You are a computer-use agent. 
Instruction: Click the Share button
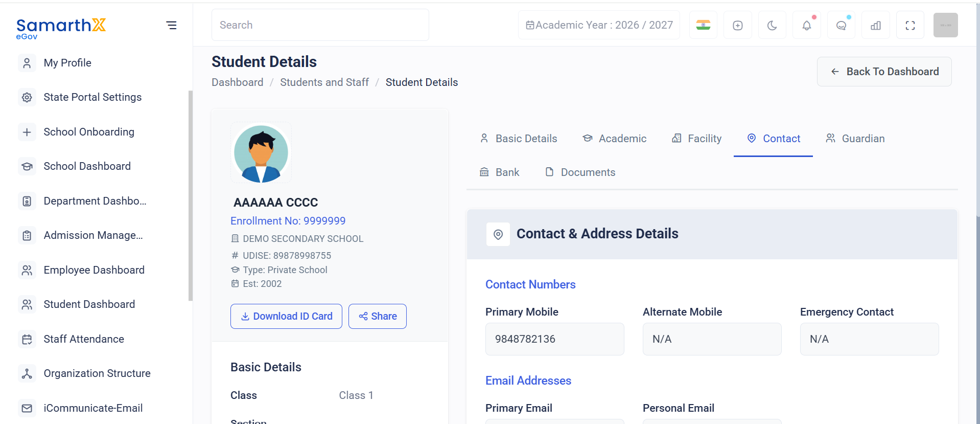pos(378,316)
